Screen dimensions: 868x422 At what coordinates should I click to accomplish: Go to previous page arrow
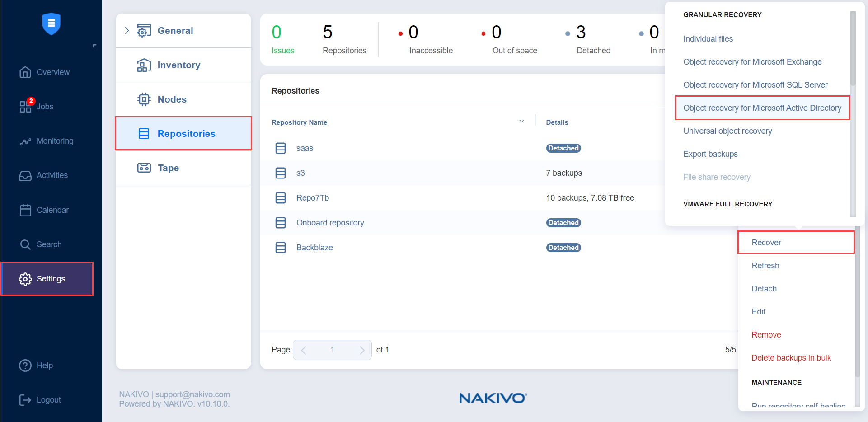(304, 350)
